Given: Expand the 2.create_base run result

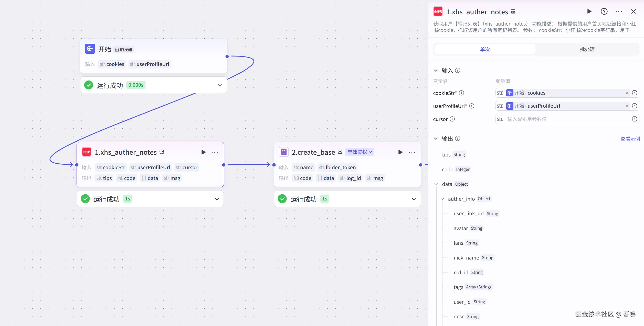Looking at the screenshot, I should (x=414, y=199).
